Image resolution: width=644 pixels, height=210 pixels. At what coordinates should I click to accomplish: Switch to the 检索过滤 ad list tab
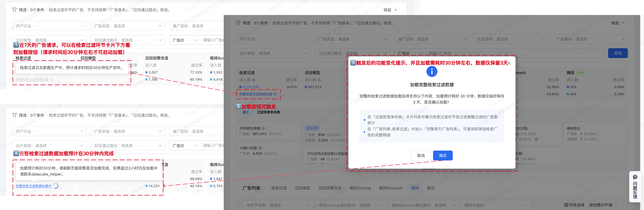pyautogui.click(x=279, y=188)
